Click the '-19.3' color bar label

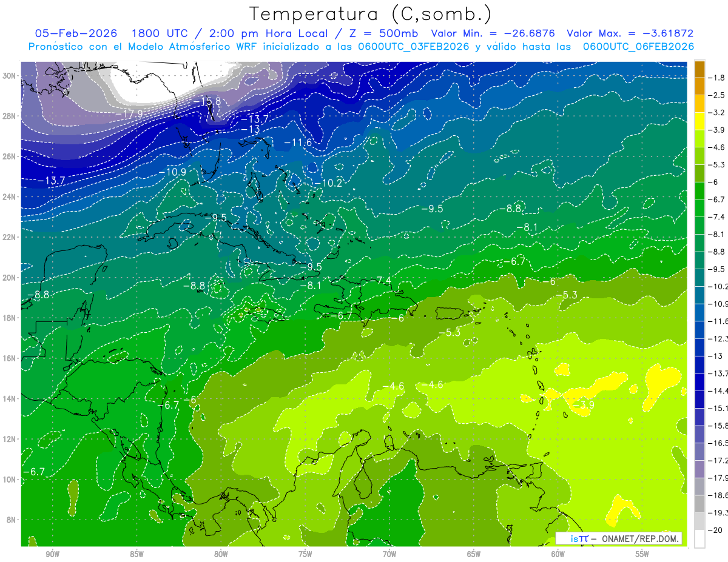[x=718, y=512]
